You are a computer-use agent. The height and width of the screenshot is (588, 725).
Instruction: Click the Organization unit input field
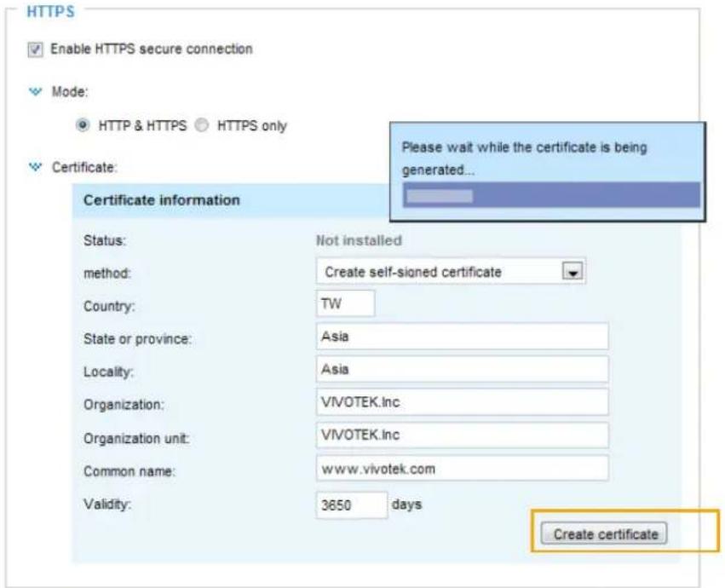pos(463,435)
